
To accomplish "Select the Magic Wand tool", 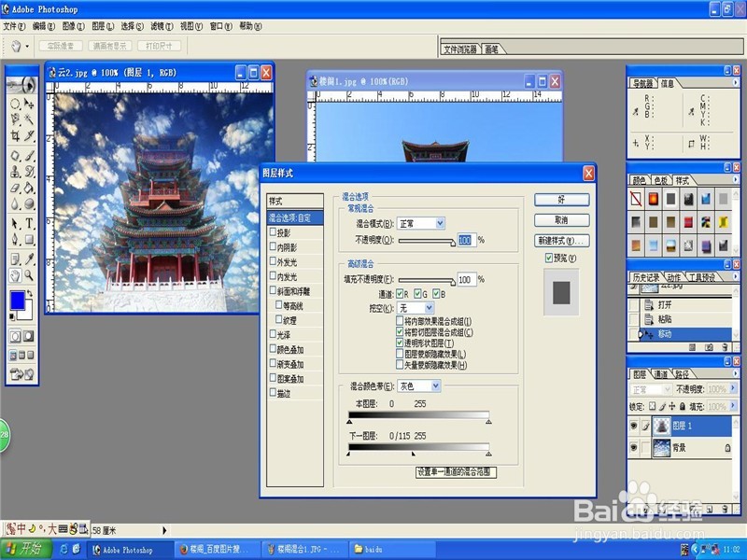I will [x=29, y=119].
